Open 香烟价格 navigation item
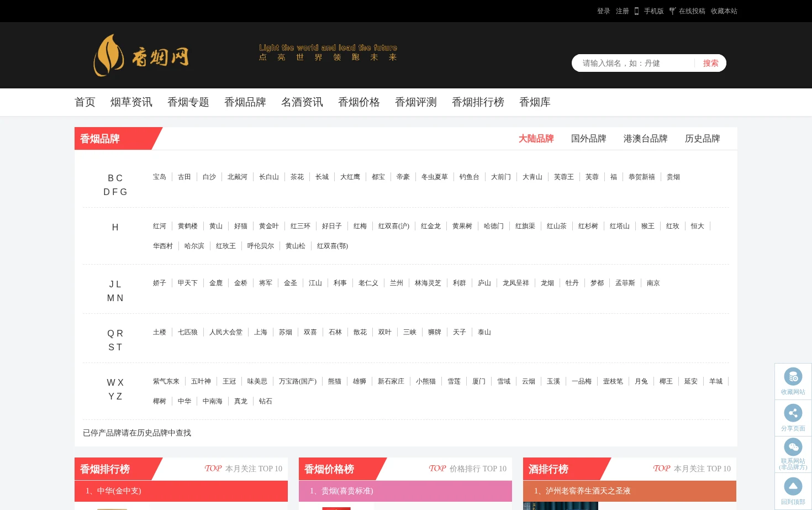812x510 pixels. click(359, 102)
